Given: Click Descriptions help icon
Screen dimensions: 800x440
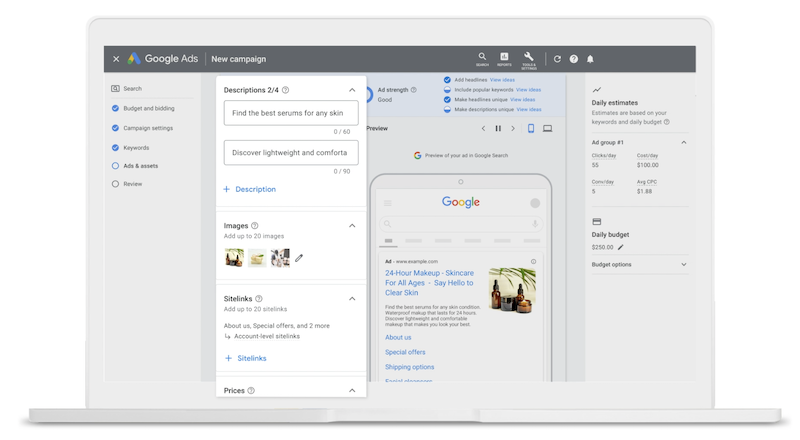Looking at the screenshot, I should click(x=286, y=90).
